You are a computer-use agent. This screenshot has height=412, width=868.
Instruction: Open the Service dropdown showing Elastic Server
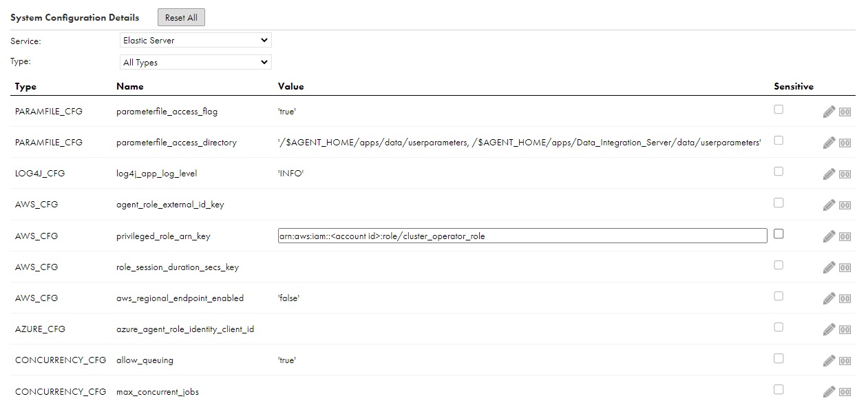(x=195, y=41)
